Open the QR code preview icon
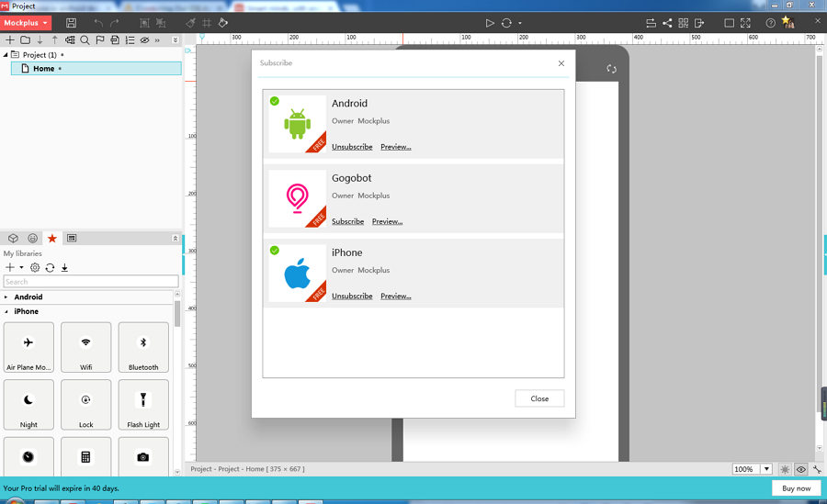827x504 pixels. [x=684, y=23]
